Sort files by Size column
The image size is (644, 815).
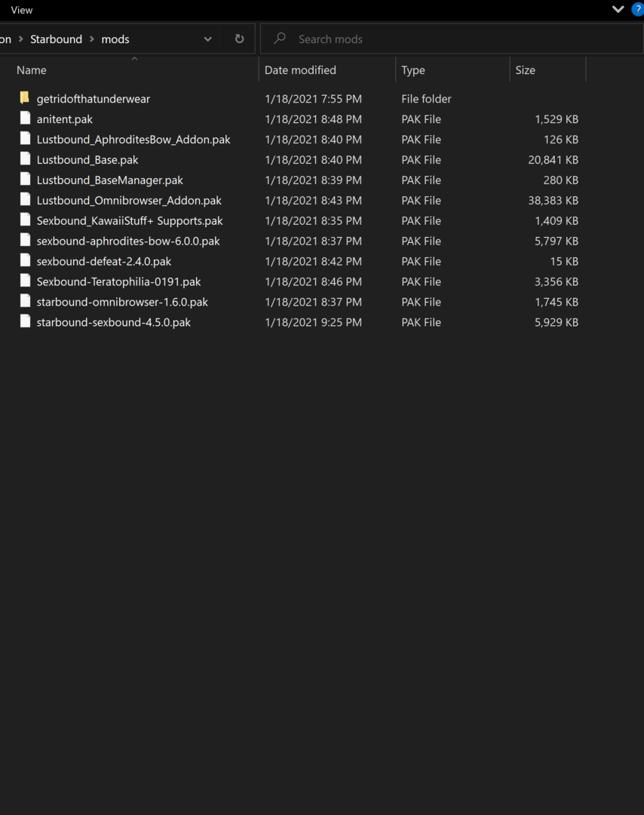tap(525, 70)
